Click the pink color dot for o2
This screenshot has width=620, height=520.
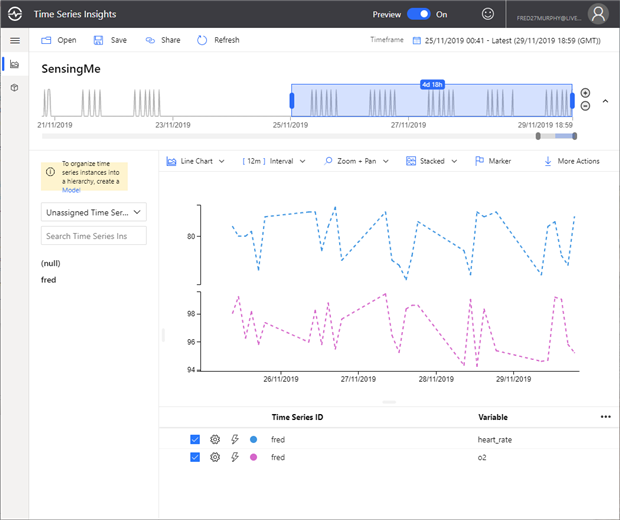[253, 457]
